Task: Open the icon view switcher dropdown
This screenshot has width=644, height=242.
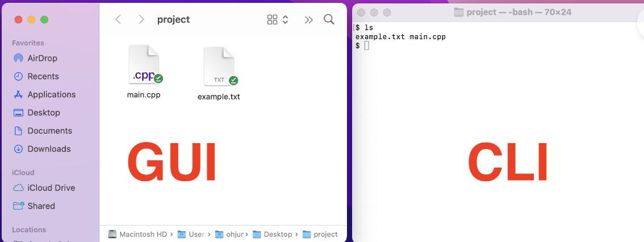Action: [x=278, y=19]
